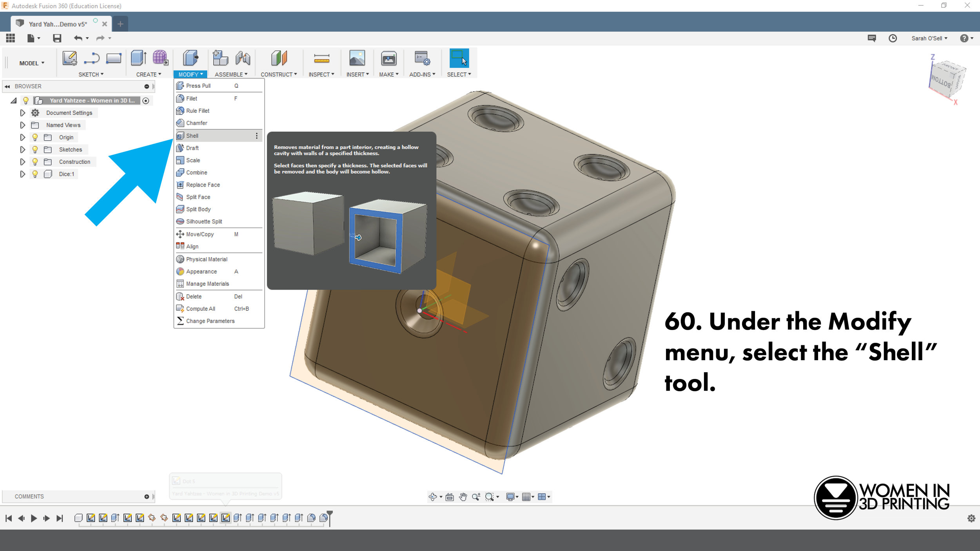Choose Shell from the Modify menu
Viewport: 980px width, 551px height.
point(219,136)
